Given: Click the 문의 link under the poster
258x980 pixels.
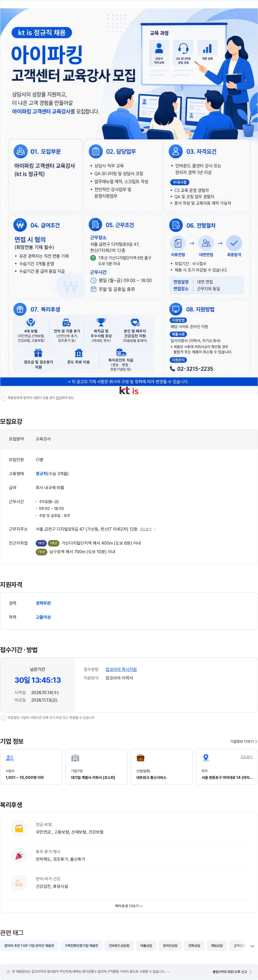Looking at the screenshot, I should (x=59, y=398).
